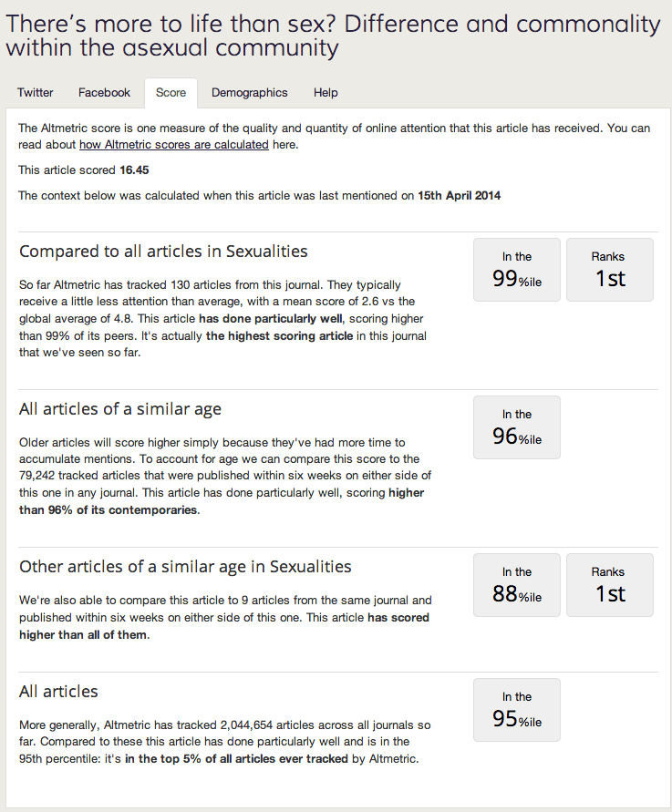Click the 'All articles of a similar age' heading
Viewport: 672px width, 812px height.
click(120, 408)
